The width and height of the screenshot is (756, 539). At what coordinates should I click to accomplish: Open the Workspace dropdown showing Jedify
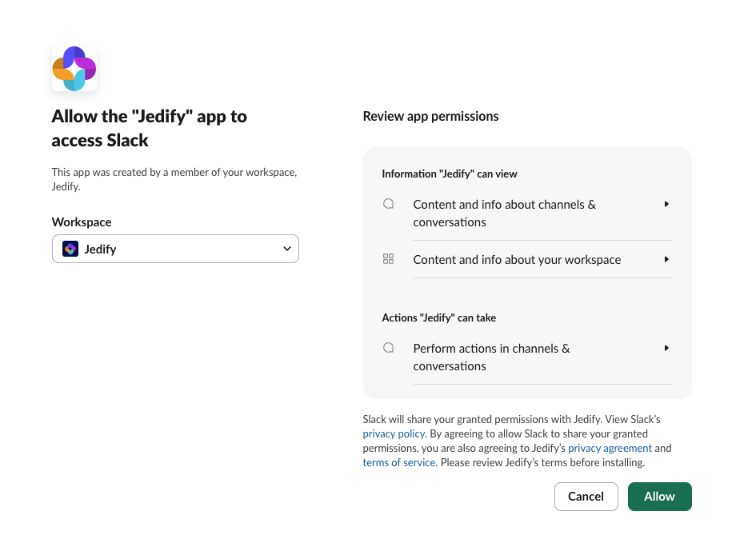click(x=175, y=249)
